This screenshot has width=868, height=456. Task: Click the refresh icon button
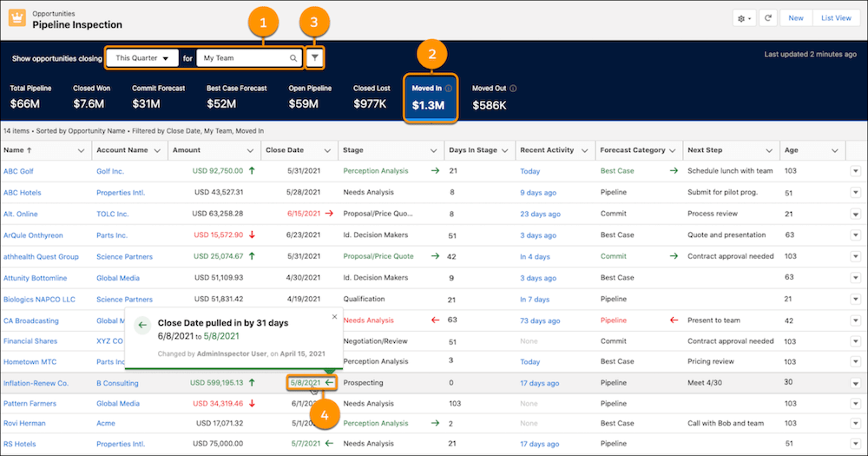coord(768,18)
